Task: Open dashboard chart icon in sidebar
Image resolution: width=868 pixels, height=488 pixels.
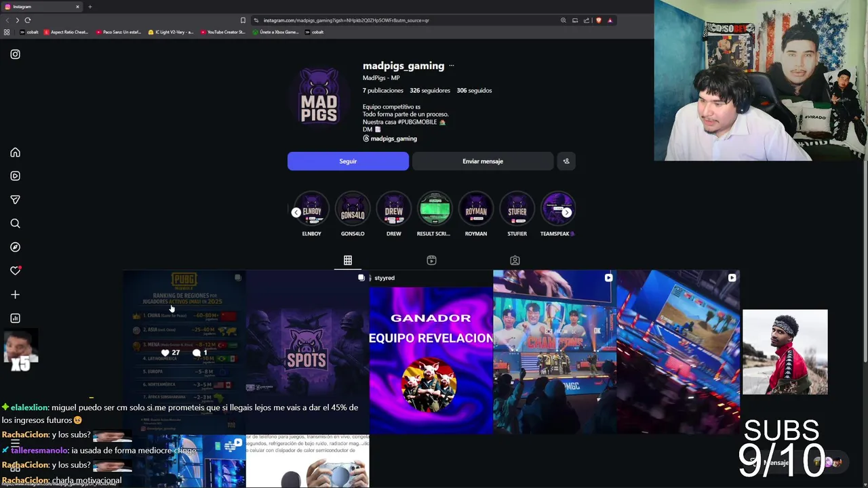Action: (x=15, y=319)
